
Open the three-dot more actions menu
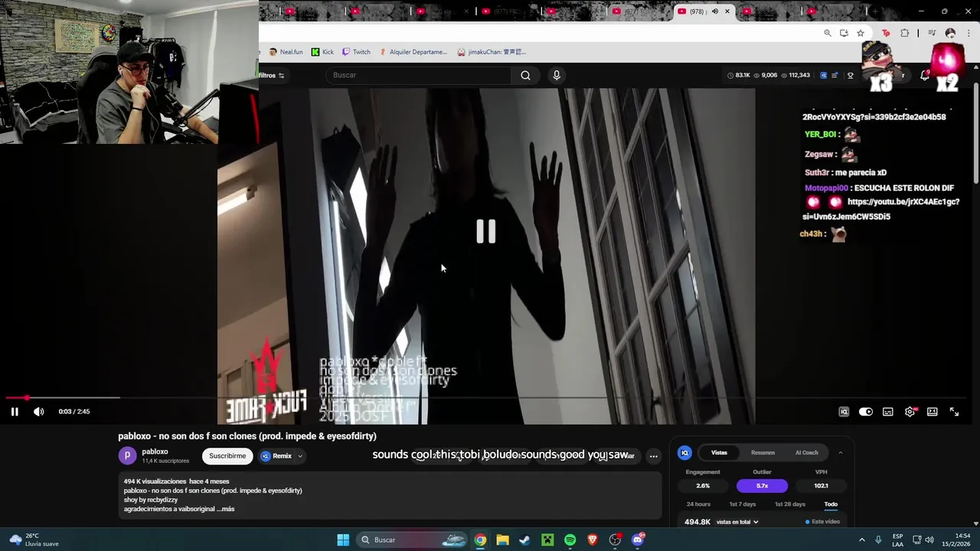tap(653, 456)
